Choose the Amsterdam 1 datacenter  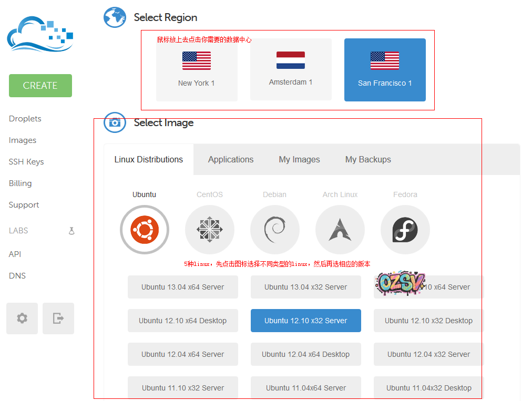point(291,69)
